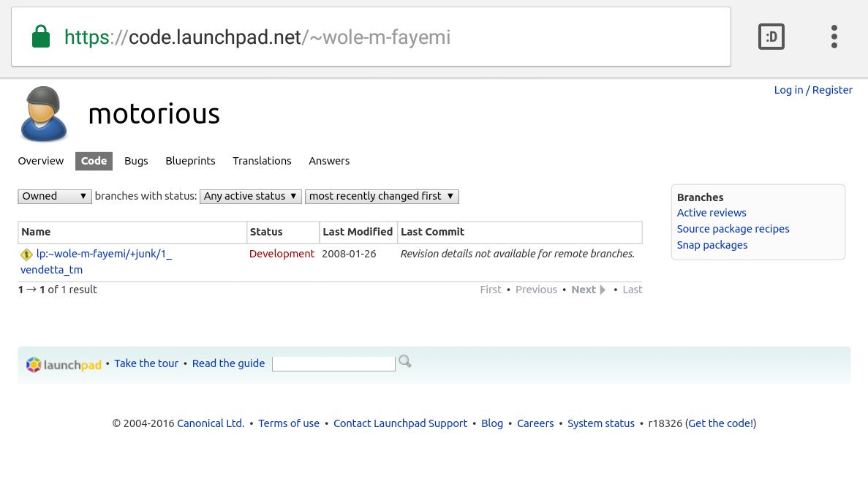Click the Last pagination label
The image size is (868, 487).
633,290
